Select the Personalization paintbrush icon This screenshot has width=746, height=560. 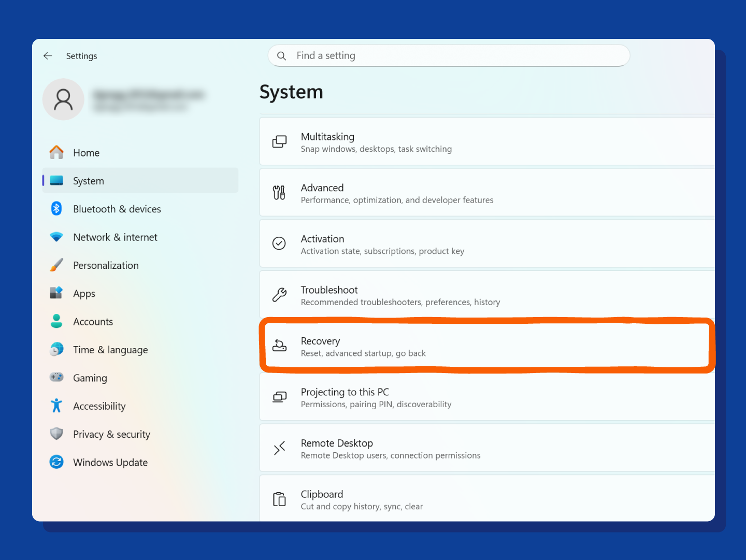tap(56, 265)
